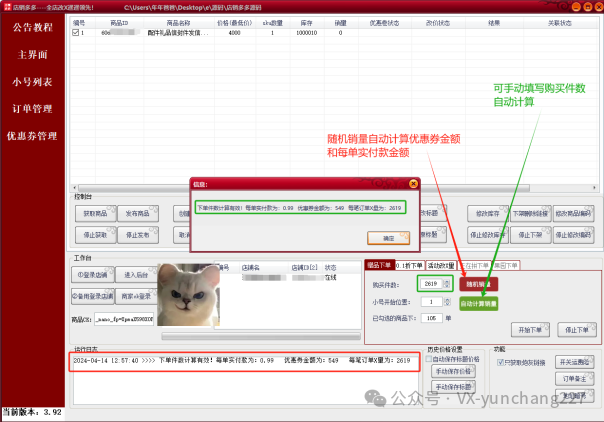Viewport: 604px width, 422px height.
Task: Click 停止下单 button
Action: point(577,330)
